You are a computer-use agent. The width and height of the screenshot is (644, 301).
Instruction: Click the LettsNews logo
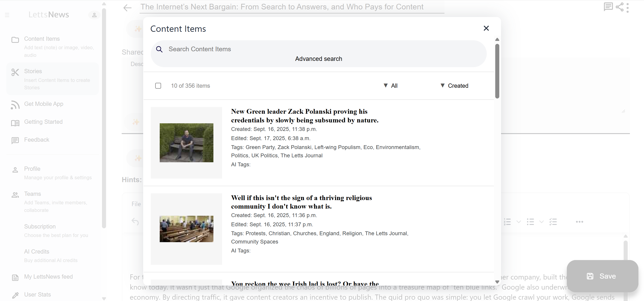point(49,15)
